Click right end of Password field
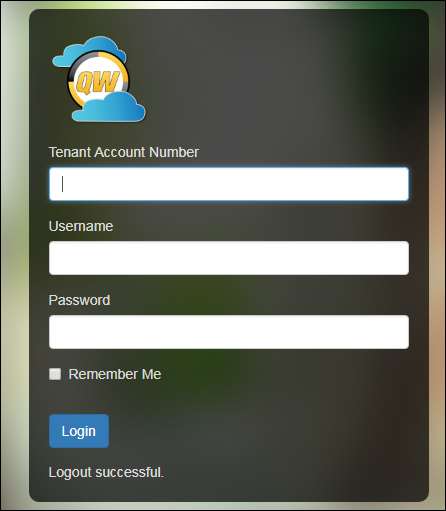Viewport: 446px width, 511px height. pyautogui.click(x=398, y=332)
